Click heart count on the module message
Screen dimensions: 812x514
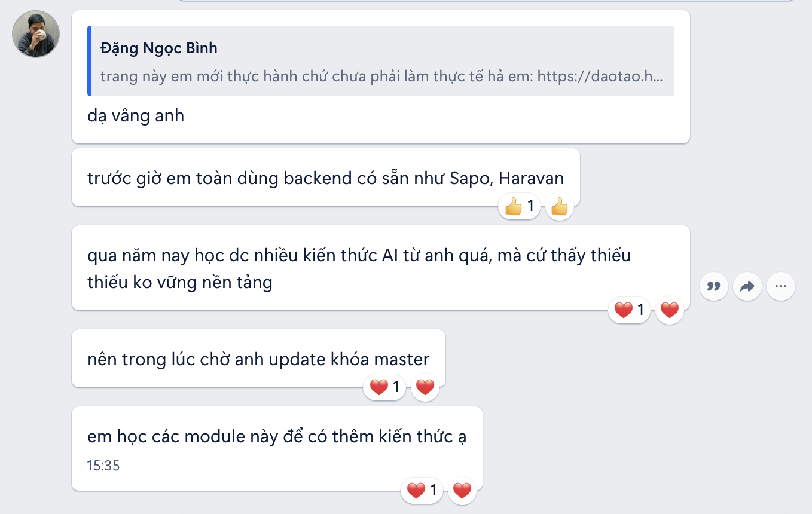(x=422, y=491)
